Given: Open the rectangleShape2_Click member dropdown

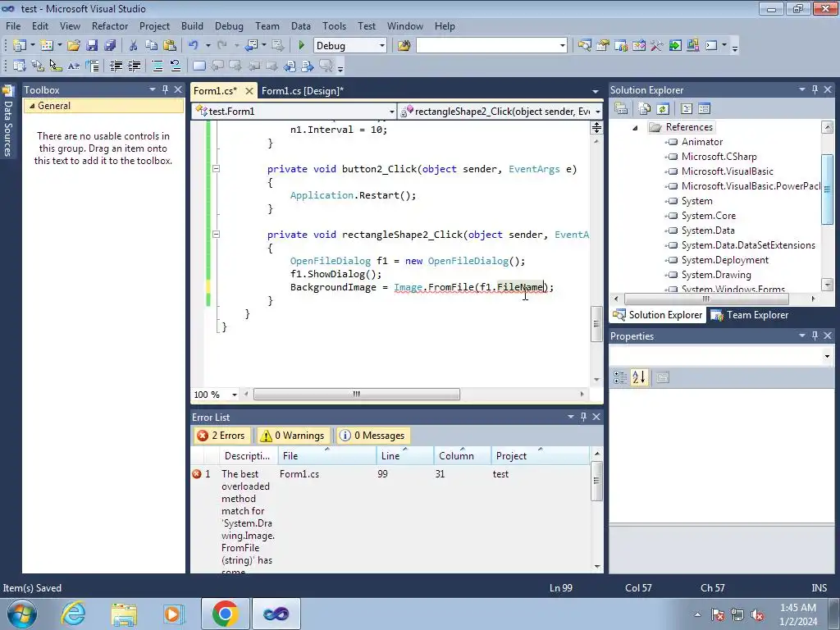Looking at the screenshot, I should [598, 112].
